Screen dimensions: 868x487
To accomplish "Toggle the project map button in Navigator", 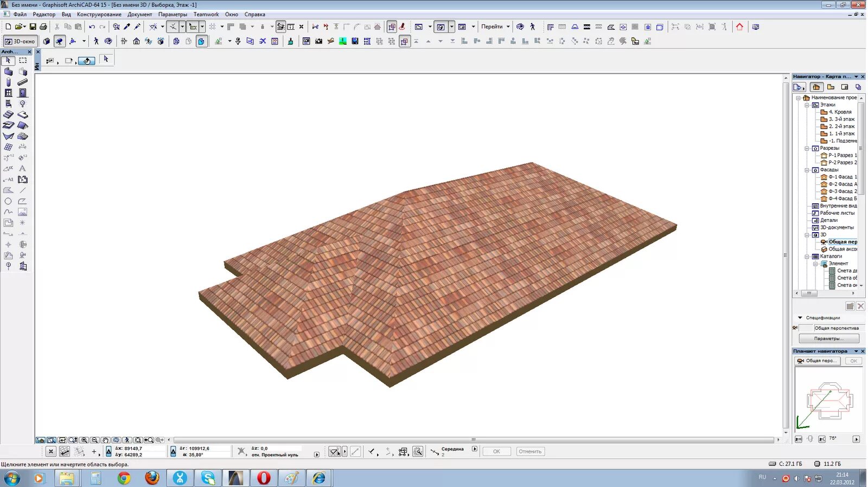I will (816, 87).
